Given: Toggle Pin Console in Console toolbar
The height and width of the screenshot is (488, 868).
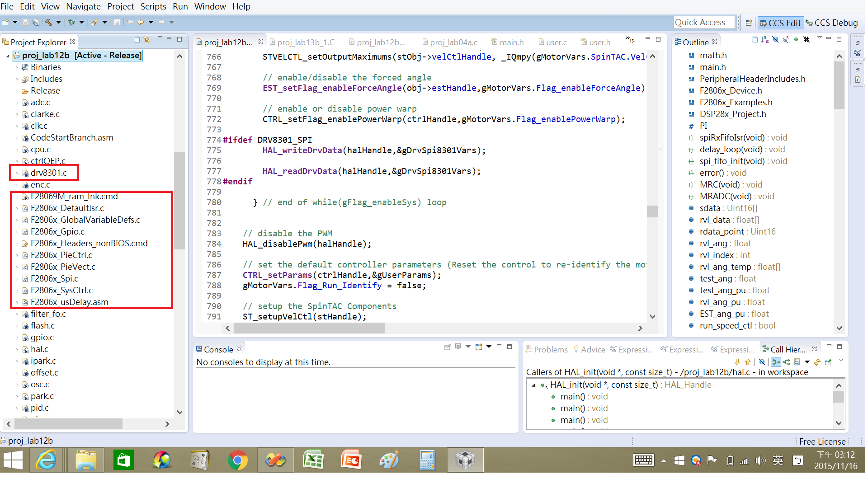Looking at the screenshot, I should (x=448, y=347).
